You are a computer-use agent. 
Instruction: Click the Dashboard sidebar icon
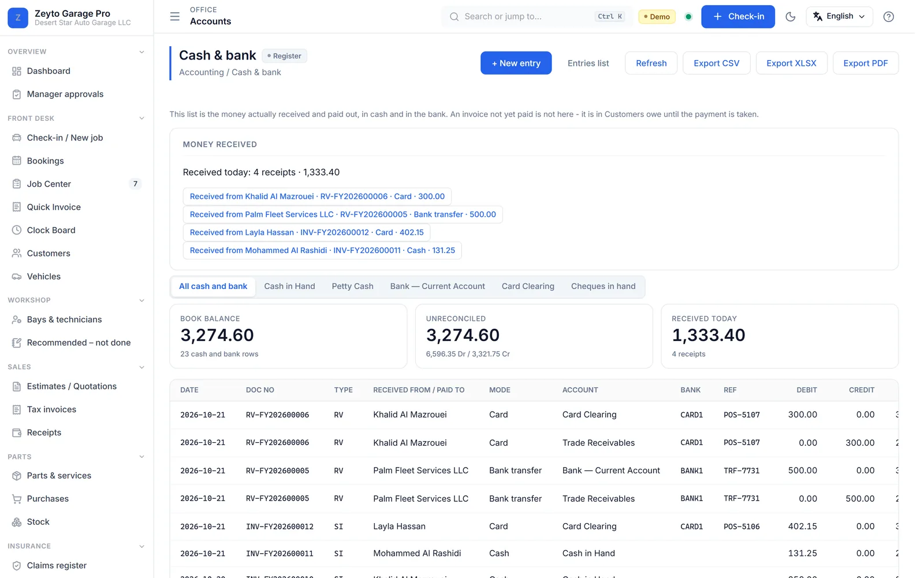[x=17, y=71]
